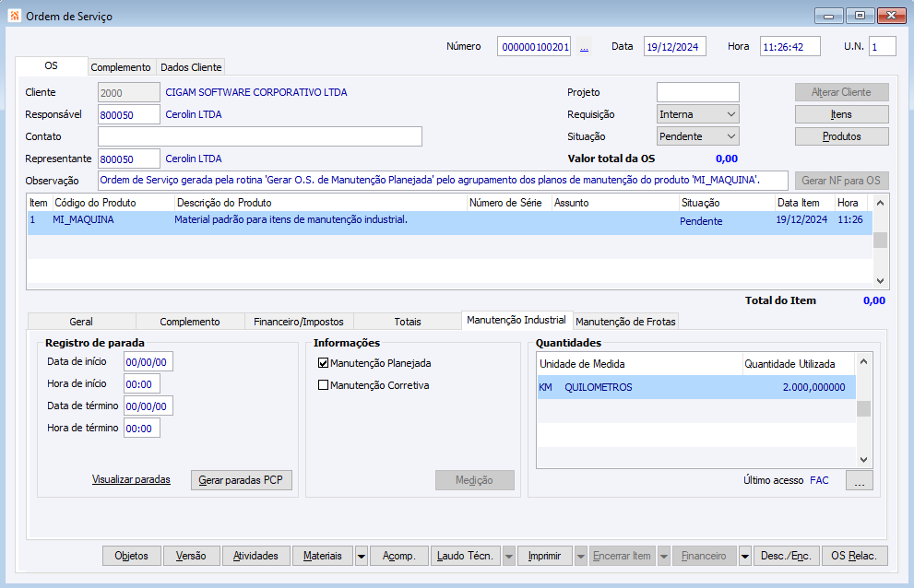Click the Gerar paradas PCP button

(x=242, y=480)
